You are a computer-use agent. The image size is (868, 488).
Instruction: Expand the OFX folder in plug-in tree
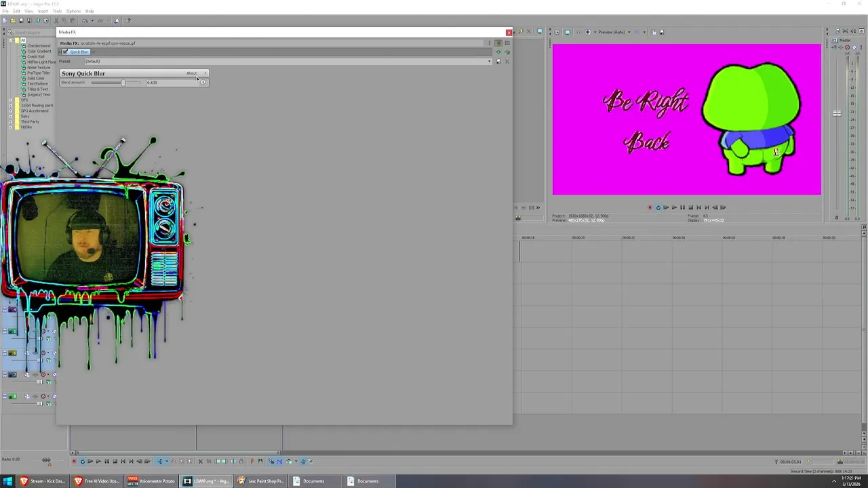(x=10, y=100)
